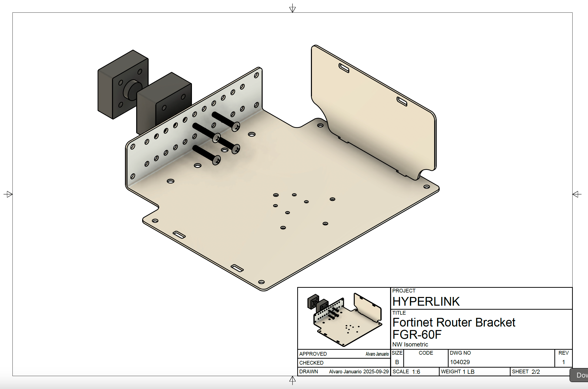
Task: Click the Fortinet Router Bracket title text
Action: click(454, 323)
